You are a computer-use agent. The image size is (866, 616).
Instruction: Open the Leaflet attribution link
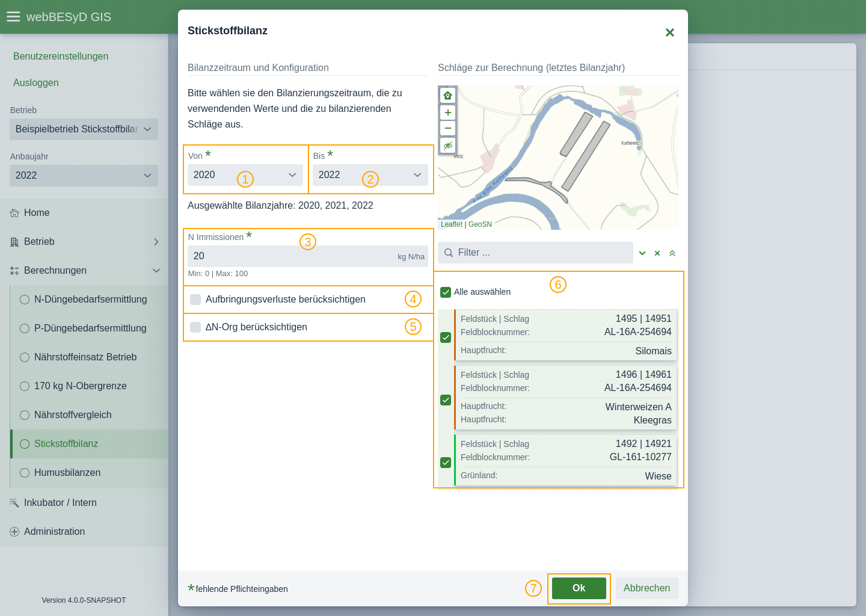[452, 224]
